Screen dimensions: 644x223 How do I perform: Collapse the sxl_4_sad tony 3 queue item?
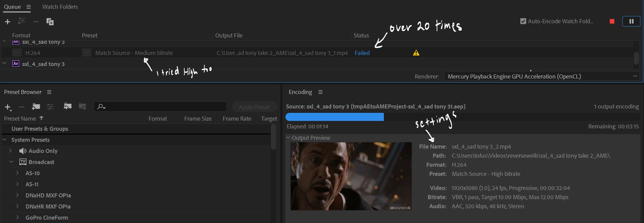click(x=4, y=63)
